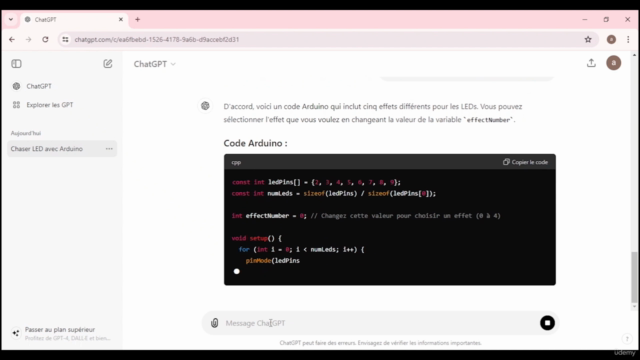Restore down the browser window
Viewport: 640px width, 360px height.
coord(606,19)
